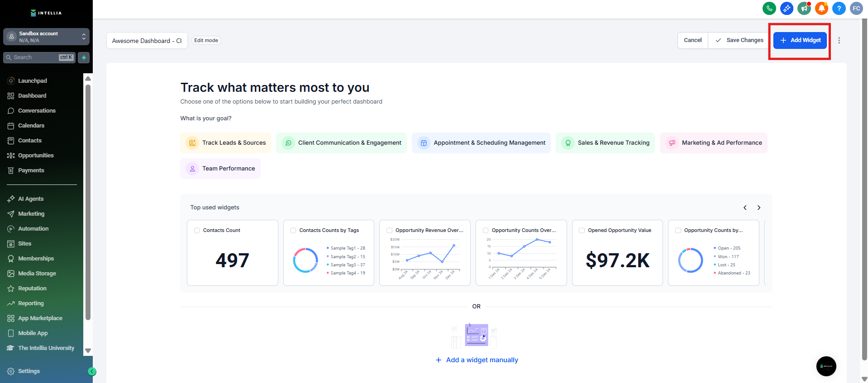Select the Opened Opportunity Value checkbox

tap(582, 230)
